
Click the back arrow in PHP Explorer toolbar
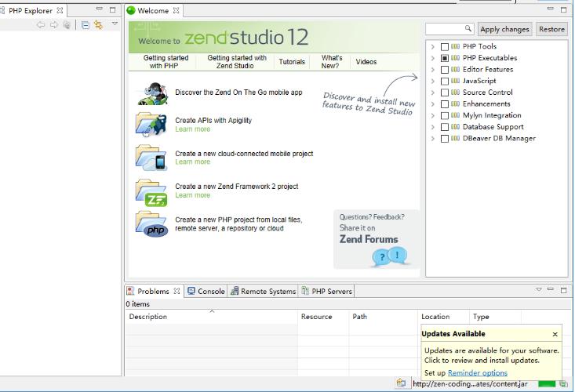point(41,25)
